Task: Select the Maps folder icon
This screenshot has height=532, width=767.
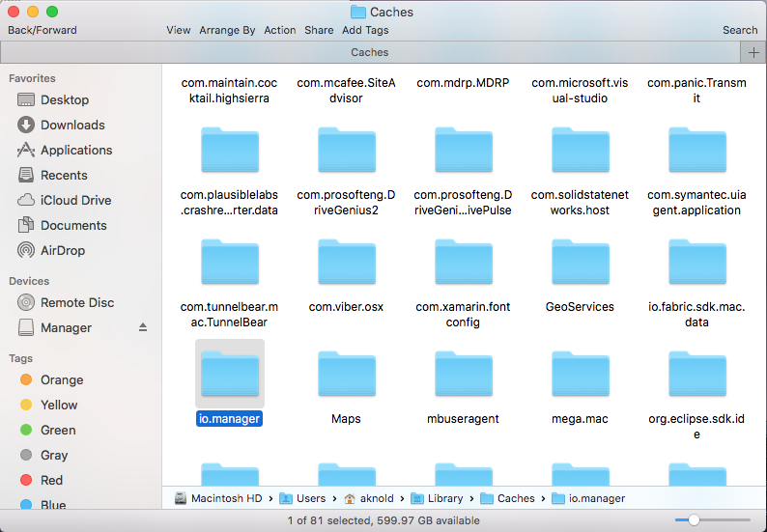Action: coord(346,374)
